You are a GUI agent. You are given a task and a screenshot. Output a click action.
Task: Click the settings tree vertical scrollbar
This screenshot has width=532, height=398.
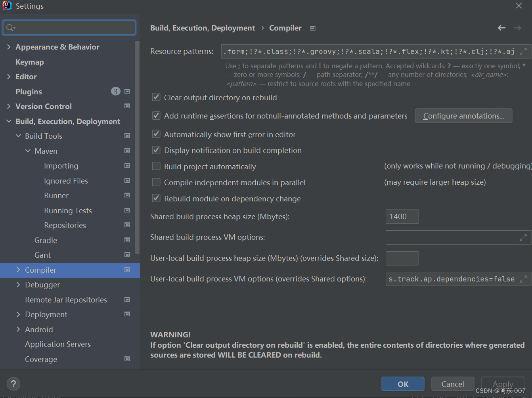click(137, 147)
